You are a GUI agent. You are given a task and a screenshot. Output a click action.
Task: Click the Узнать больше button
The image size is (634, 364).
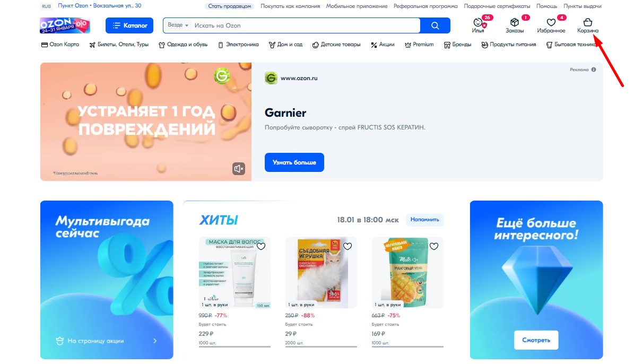coord(294,162)
